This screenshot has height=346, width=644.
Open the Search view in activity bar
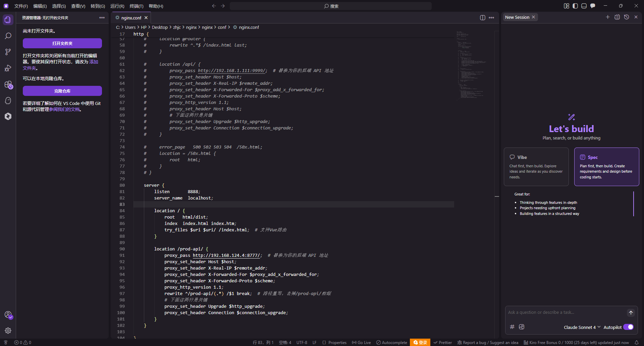coord(8,36)
